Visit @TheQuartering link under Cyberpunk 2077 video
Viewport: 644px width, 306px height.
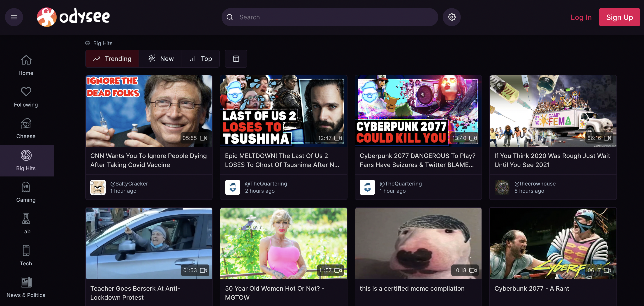(x=401, y=183)
